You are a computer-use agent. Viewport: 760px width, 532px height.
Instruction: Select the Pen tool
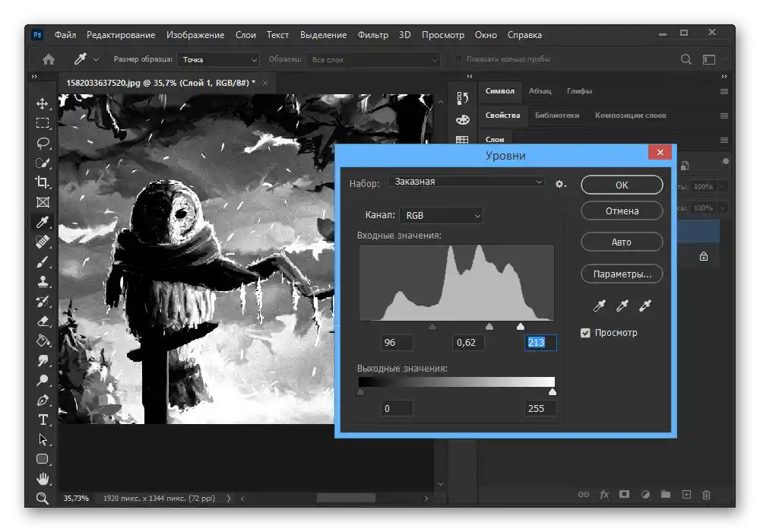pos(43,401)
